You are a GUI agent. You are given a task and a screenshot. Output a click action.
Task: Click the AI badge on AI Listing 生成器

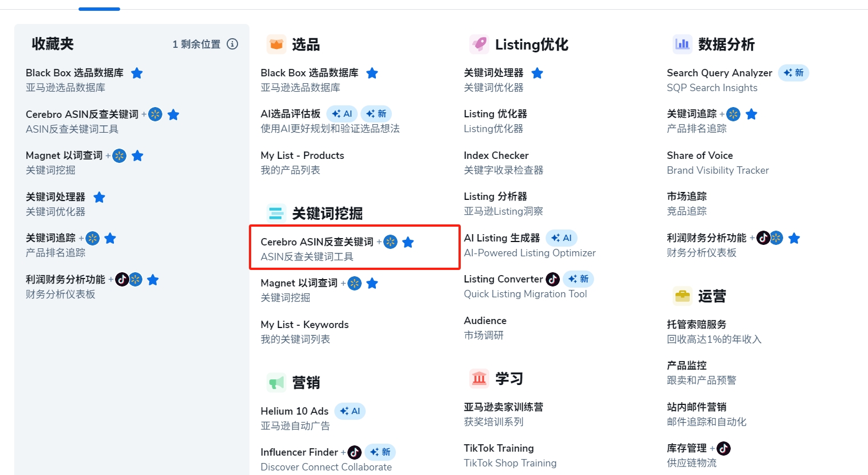click(562, 238)
